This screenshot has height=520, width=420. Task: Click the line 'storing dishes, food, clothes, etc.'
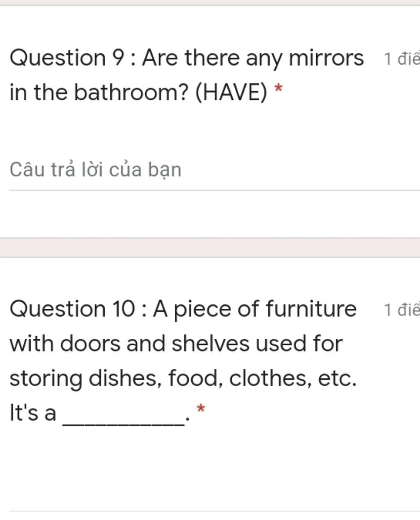click(x=183, y=379)
